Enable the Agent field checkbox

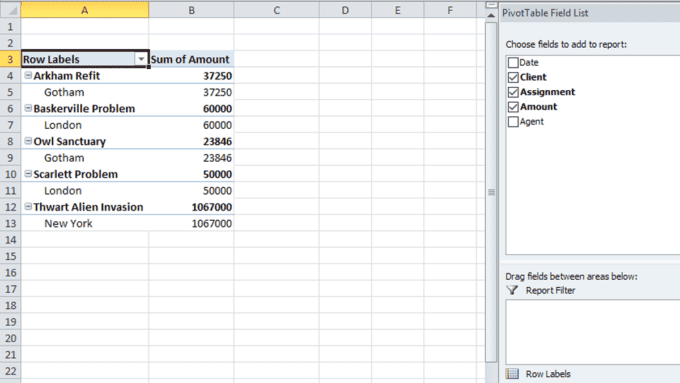(513, 121)
